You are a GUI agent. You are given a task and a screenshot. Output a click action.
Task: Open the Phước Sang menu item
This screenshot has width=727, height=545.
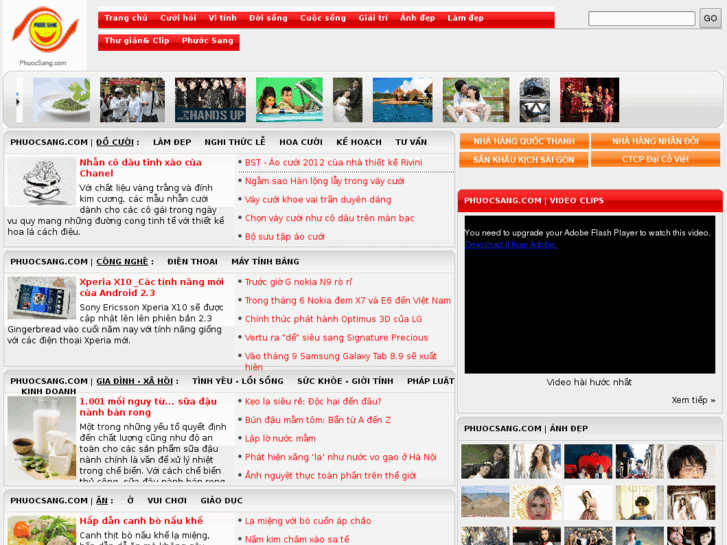pos(208,40)
